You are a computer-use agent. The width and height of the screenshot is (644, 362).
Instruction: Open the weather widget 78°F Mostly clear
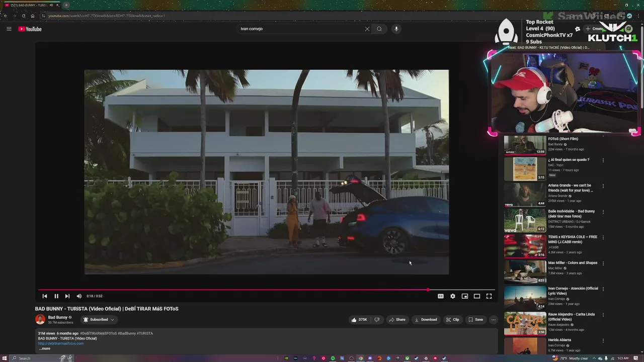tap(571, 358)
